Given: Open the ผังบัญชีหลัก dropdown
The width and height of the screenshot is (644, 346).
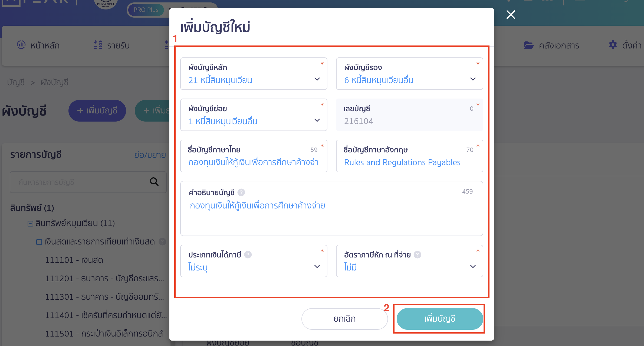Looking at the screenshot, I should (x=317, y=79).
